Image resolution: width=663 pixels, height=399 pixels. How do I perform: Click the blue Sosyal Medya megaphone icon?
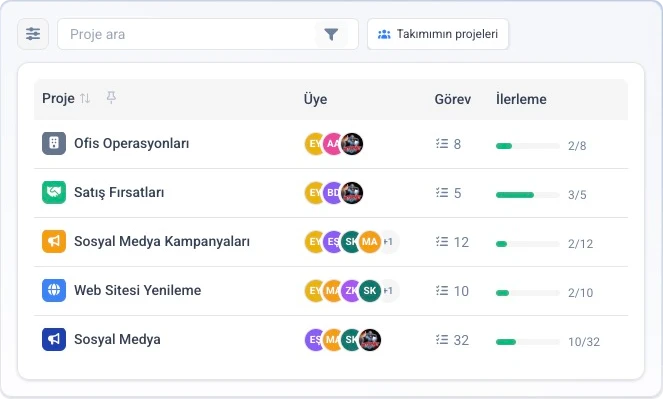click(54, 339)
